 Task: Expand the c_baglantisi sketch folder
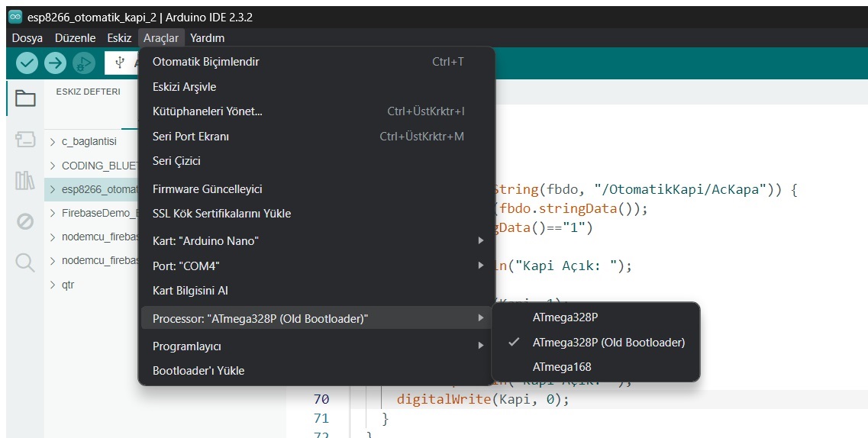pyautogui.click(x=53, y=141)
